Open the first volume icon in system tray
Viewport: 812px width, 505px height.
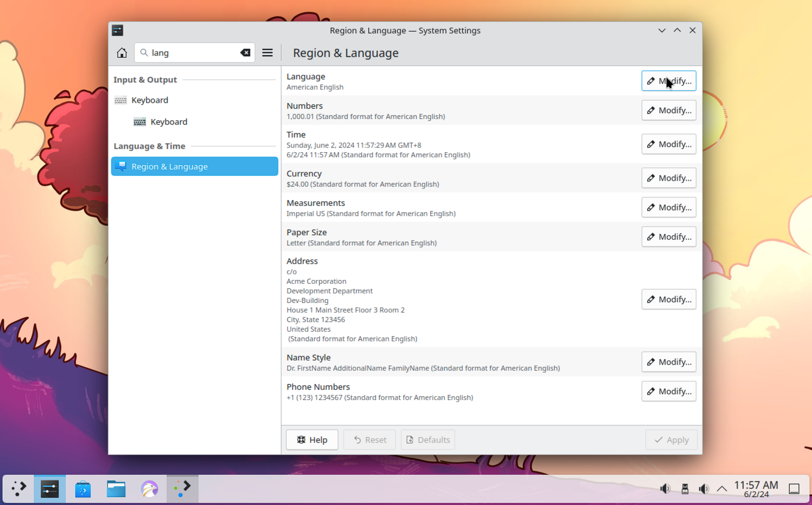[665, 489]
